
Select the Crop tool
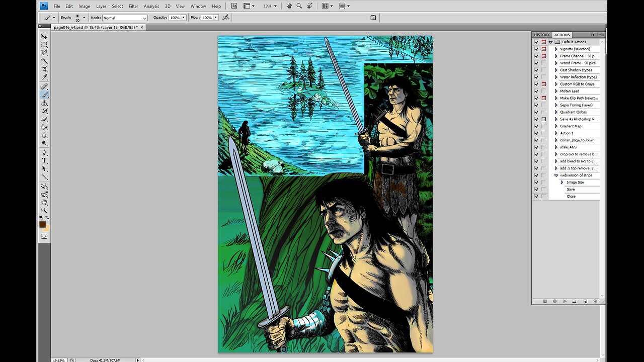44,69
